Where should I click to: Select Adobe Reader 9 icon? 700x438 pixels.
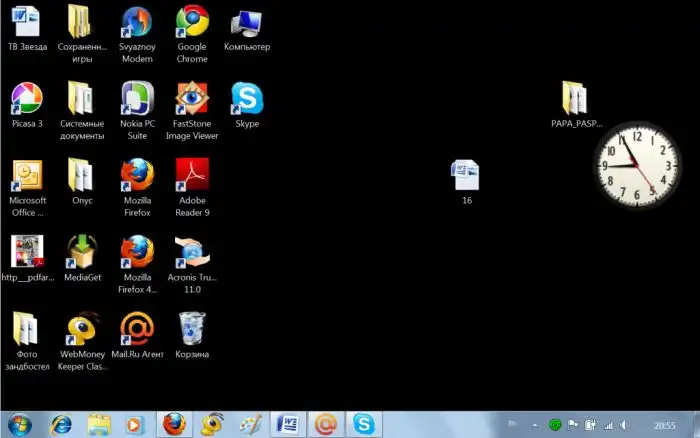coord(192,175)
